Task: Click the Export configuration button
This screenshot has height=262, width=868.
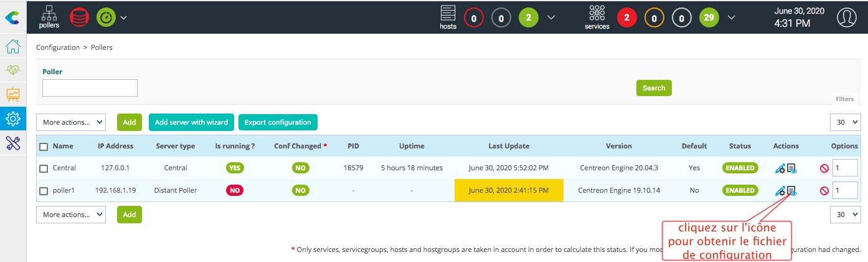Action: coord(278,122)
